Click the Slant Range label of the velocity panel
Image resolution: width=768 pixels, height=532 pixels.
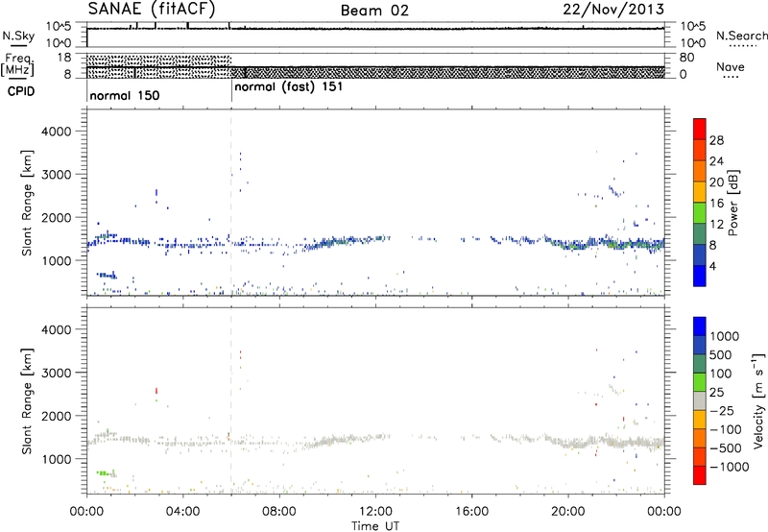pos(27,401)
